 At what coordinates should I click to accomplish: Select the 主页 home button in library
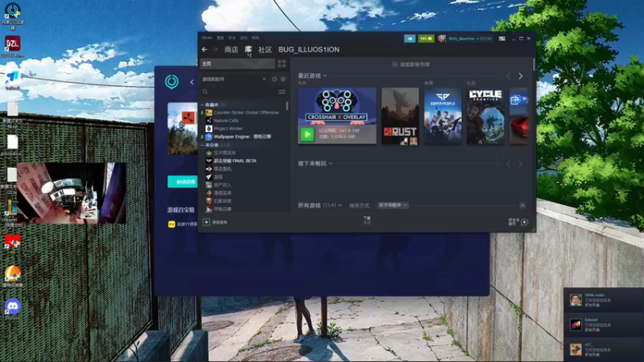click(x=237, y=64)
